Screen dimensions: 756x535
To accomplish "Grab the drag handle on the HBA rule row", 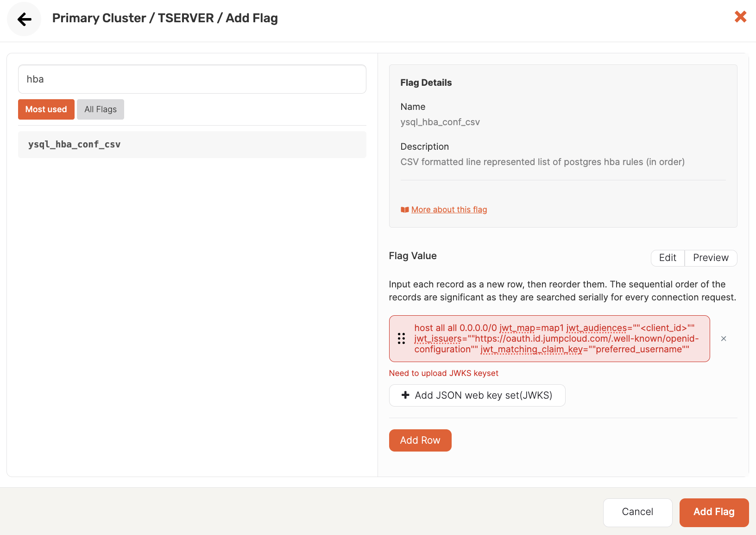I will coord(401,338).
